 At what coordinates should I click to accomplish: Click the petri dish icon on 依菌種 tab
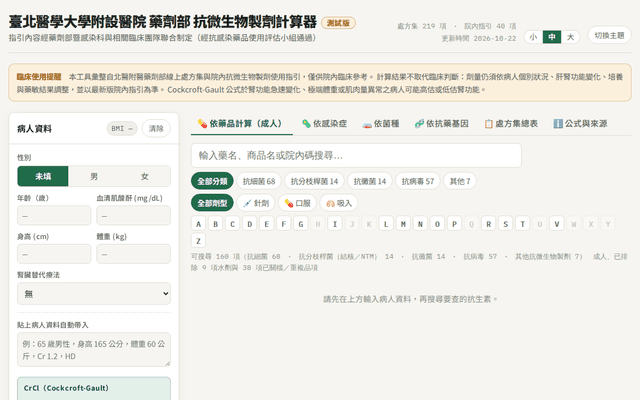point(367,124)
